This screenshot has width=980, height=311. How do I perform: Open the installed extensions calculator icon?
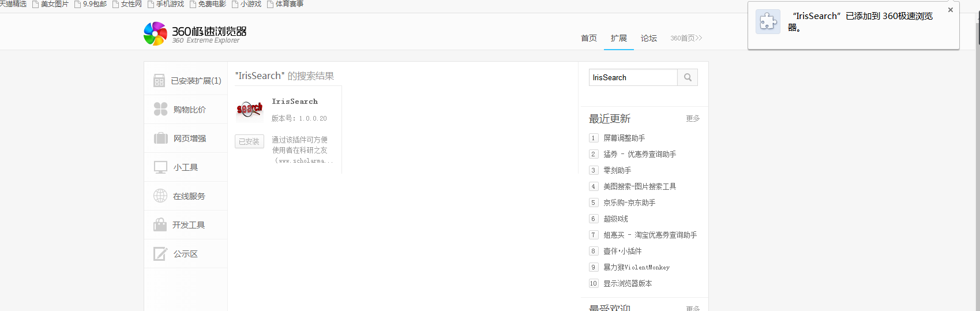click(159, 81)
